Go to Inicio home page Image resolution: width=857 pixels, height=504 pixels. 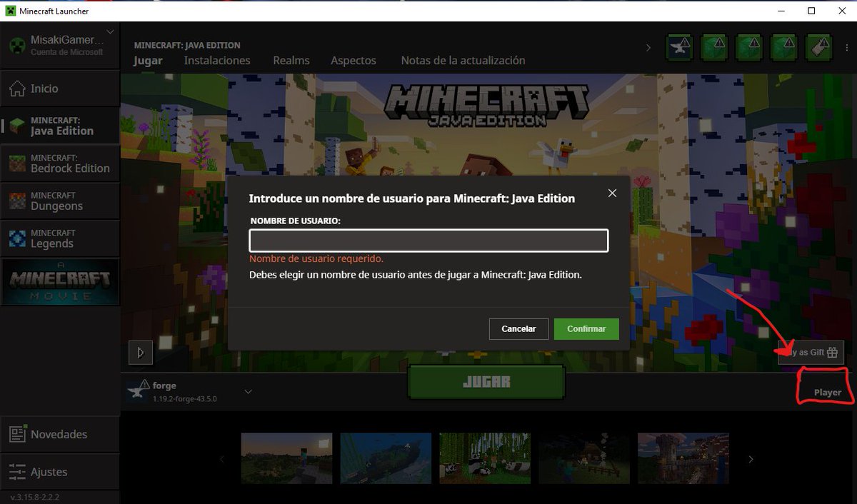click(x=60, y=89)
